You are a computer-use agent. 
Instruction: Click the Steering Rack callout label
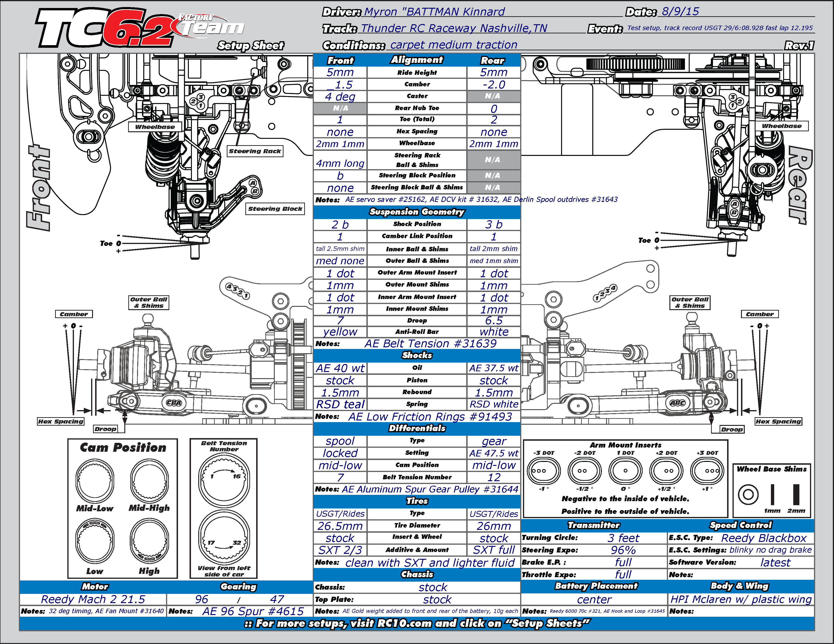(x=255, y=151)
